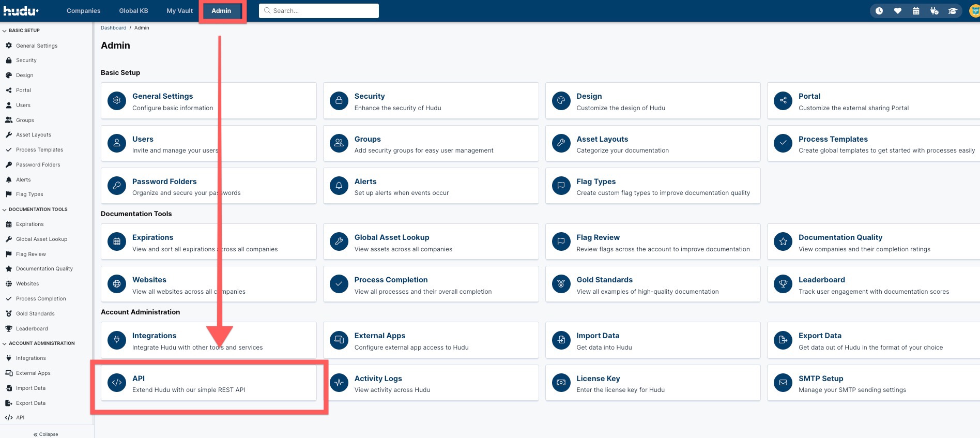The width and height of the screenshot is (980, 438).
Task: Click the Leaderboard trophy card icon
Action: pos(783,284)
